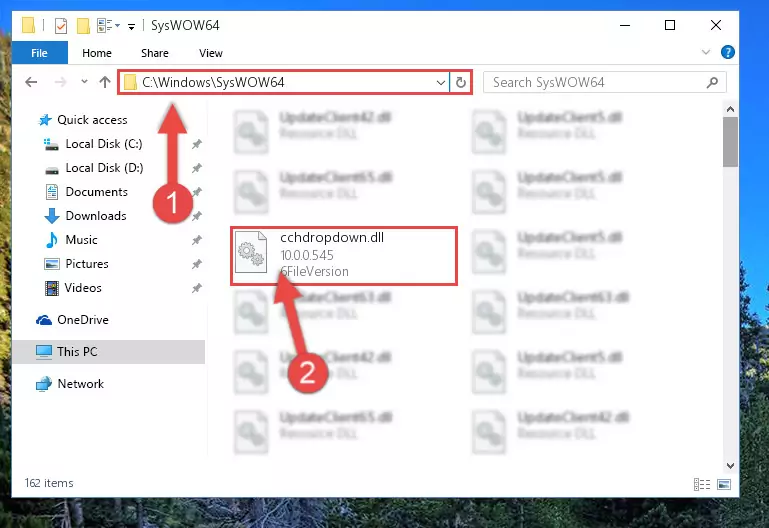Open Local Disk (C:) in sidebar
Image resolution: width=769 pixels, height=528 pixels.
point(103,144)
